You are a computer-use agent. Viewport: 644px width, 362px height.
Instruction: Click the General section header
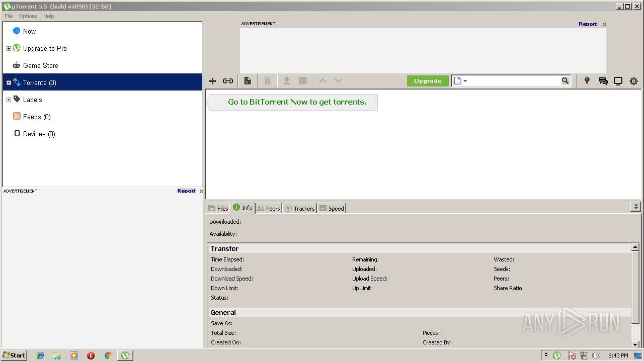pyautogui.click(x=420, y=312)
